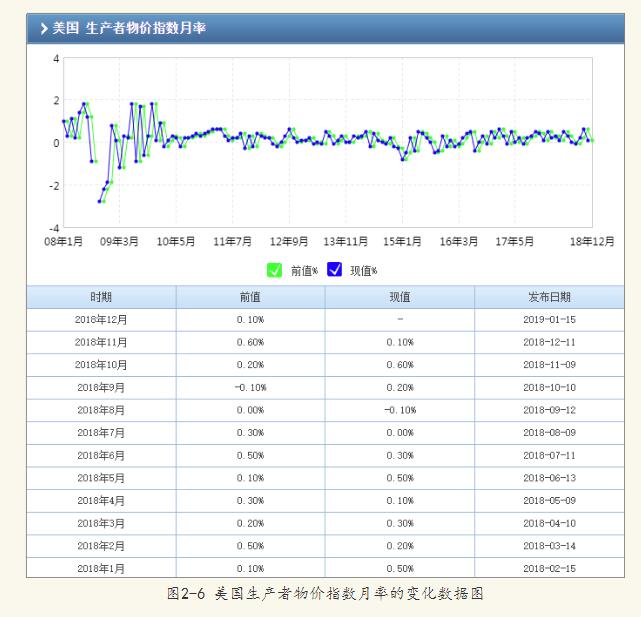This screenshot has width=641, height=617.
Task: Click the 18年12月 x-axis label
Action: pyautogui.click(x=592, y=241)
